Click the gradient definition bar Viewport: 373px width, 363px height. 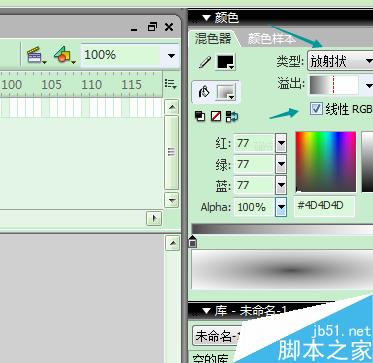point(282,229)
